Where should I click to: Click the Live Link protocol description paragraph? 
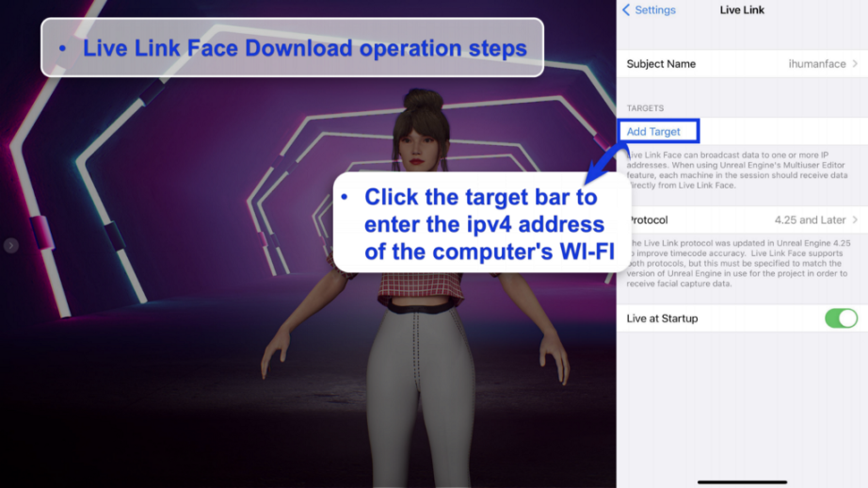(x=741, y=265)
